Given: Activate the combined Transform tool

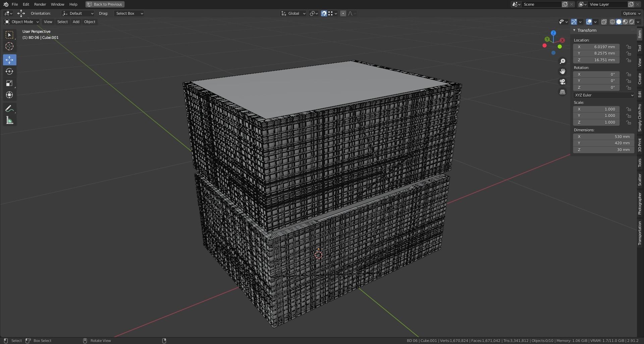Looking at the screenshot, I should (x=9, y=95).
